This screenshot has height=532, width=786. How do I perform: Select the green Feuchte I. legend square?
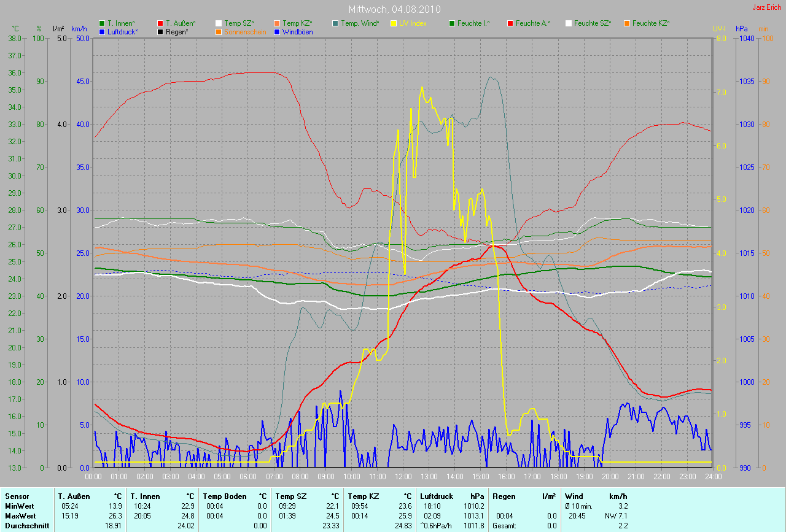[x=452, y=23]
